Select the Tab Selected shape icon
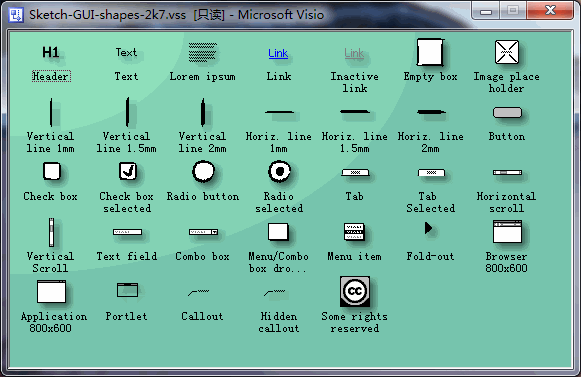The width and height of the screenshot is (581, 377). 431,172
